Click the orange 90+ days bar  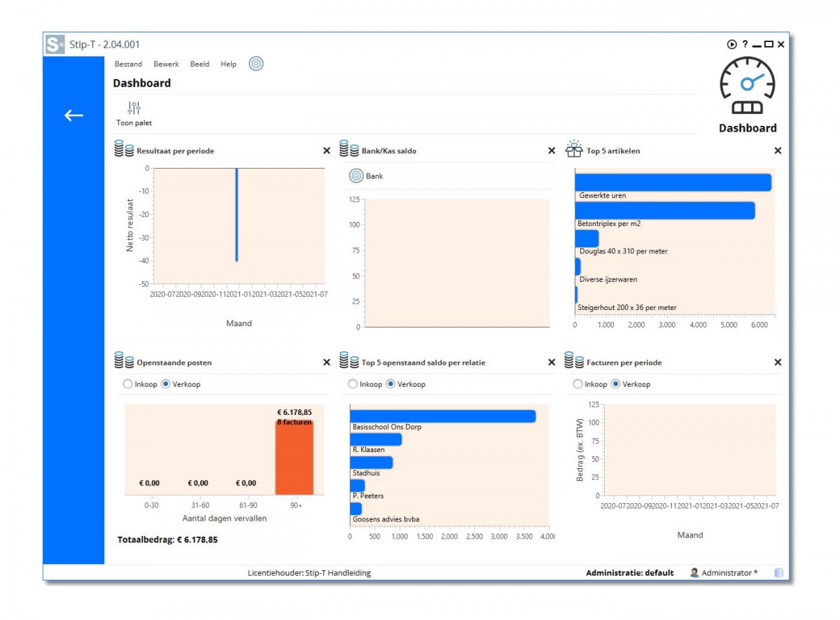(x=294, y=458)
